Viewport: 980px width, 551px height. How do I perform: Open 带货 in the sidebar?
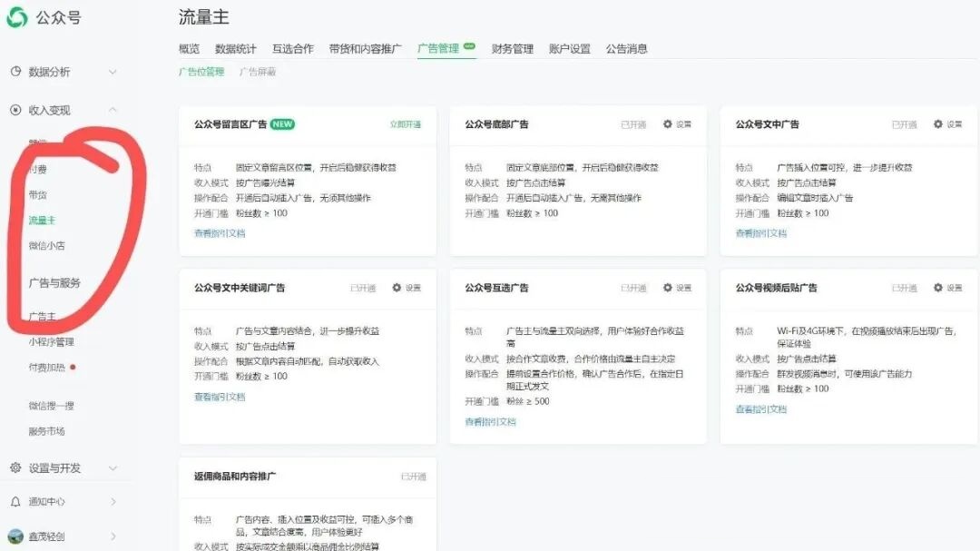click(x=37, y=195)
